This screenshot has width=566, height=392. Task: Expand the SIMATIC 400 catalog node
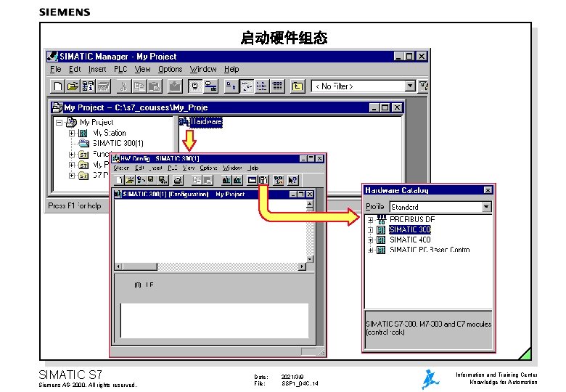click(370, 240)
